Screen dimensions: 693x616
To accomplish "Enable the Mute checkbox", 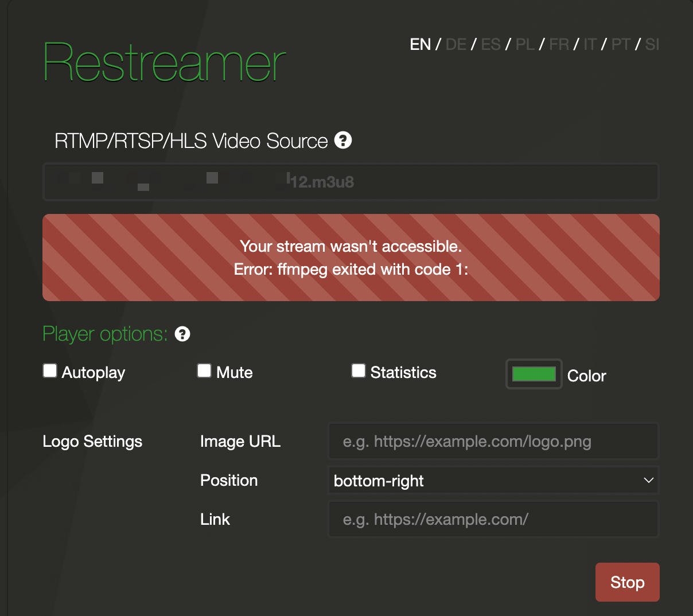I will [x=204, y=371].
